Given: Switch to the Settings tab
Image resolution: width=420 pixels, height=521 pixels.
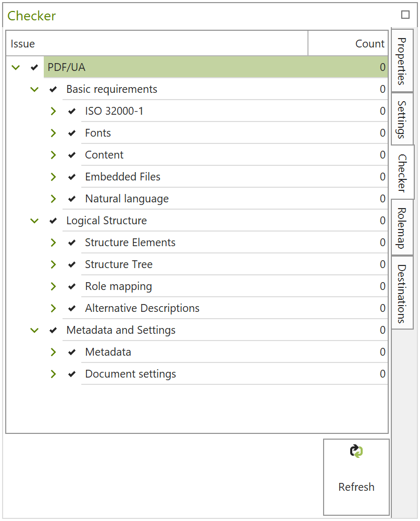Looking at the screenshot, I should pos(401,119).
